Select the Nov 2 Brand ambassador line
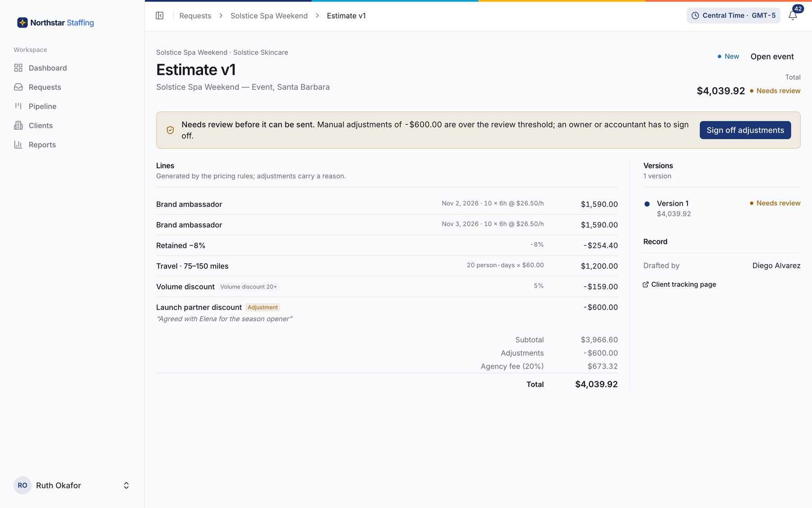This screenshot has width=812, height=508. (x=387, y=204)
